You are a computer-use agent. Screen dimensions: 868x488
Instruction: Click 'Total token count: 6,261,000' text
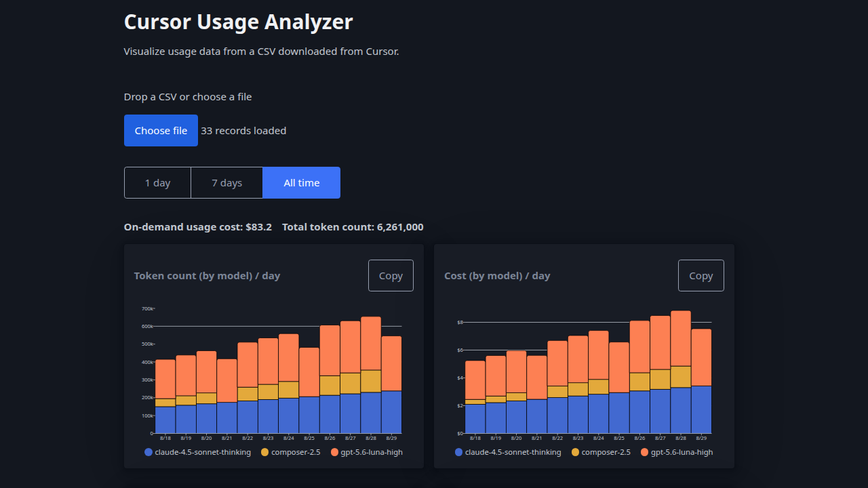pyautogui.click(x=353, y=227)
